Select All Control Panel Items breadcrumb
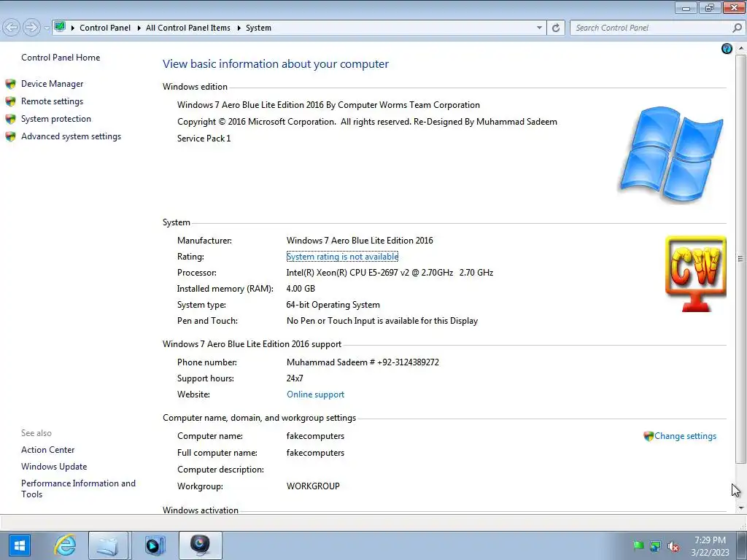This screenshot has height=560, width=747. tap(187, 28)
